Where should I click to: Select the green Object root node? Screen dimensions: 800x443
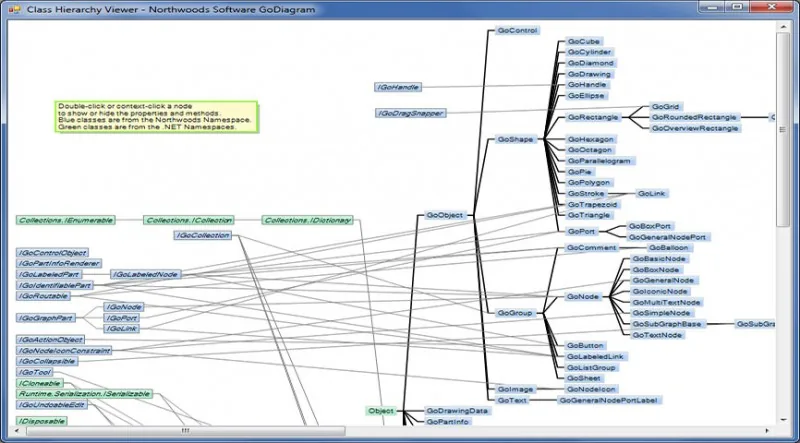coord(381,411)
